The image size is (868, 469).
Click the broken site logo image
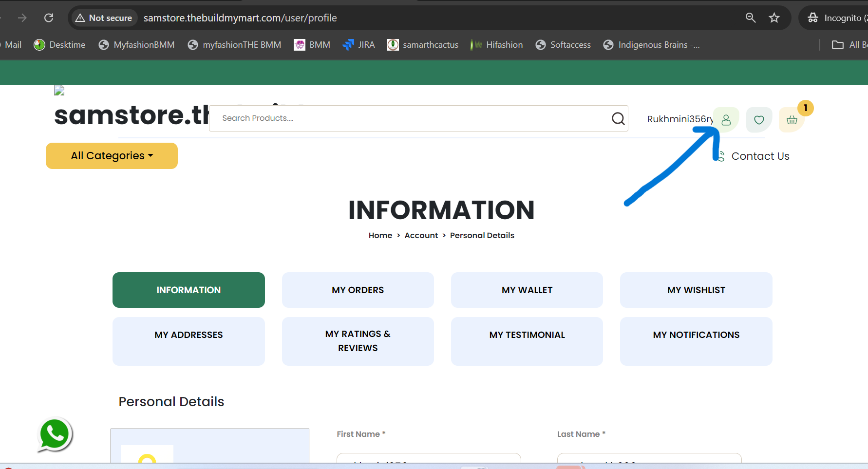pyautogui.click(x=59, y=90)
